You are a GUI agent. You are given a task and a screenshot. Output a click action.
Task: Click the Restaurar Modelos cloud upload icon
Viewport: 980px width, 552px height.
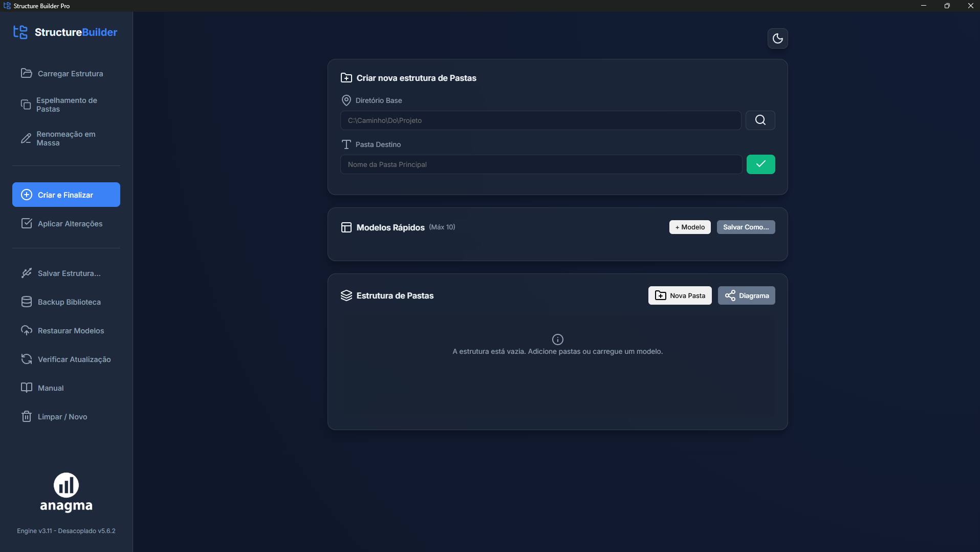click(x=27, y=330)
